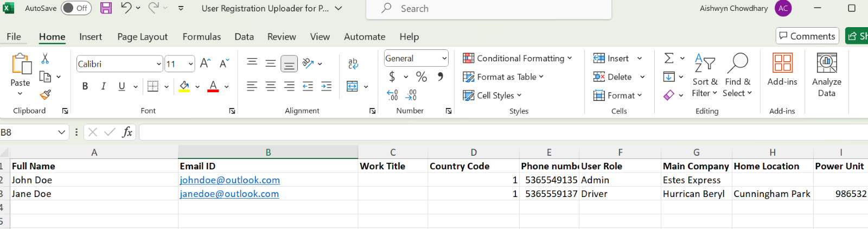868x229 pixels.
Task: Switch to the Automate tab
Action: [x=365, y=36]
